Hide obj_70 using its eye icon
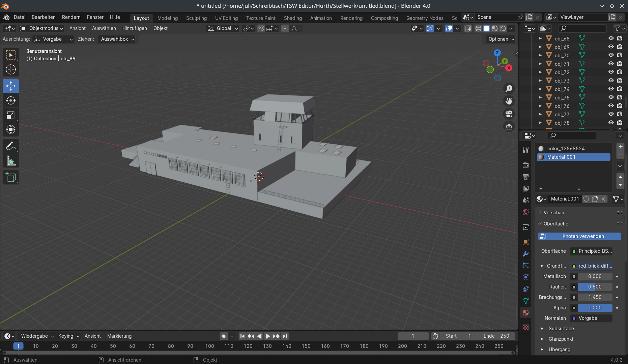628x364 pixels. coord(611,55)
